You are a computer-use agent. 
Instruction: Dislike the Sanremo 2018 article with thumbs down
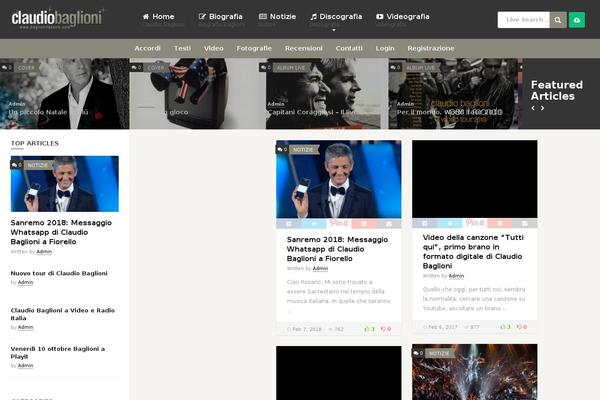[386, 329]
